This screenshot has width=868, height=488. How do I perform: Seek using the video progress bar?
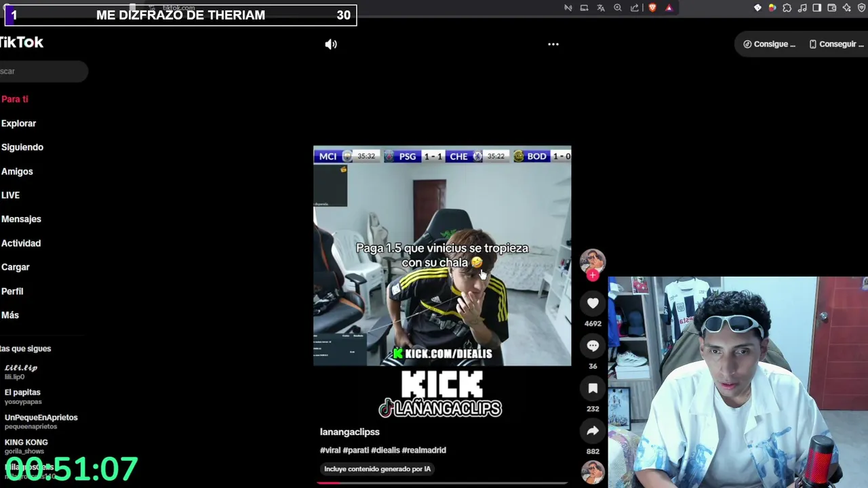(x=442, y=483)
